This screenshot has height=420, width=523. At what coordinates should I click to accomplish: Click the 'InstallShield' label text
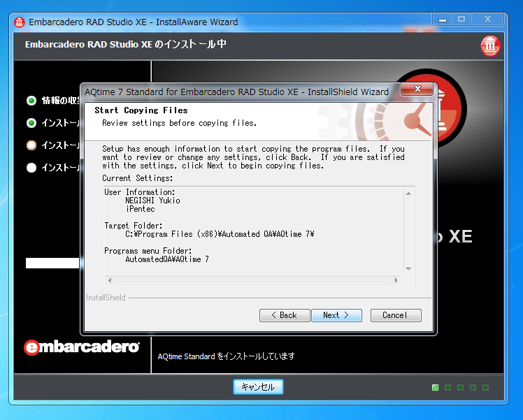click(106, 298)
